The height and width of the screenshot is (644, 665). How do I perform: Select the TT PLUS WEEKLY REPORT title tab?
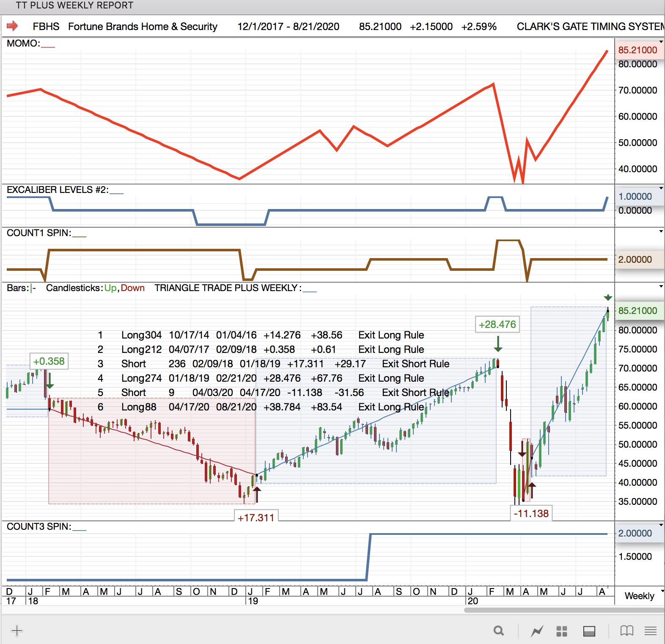(74, 6)
